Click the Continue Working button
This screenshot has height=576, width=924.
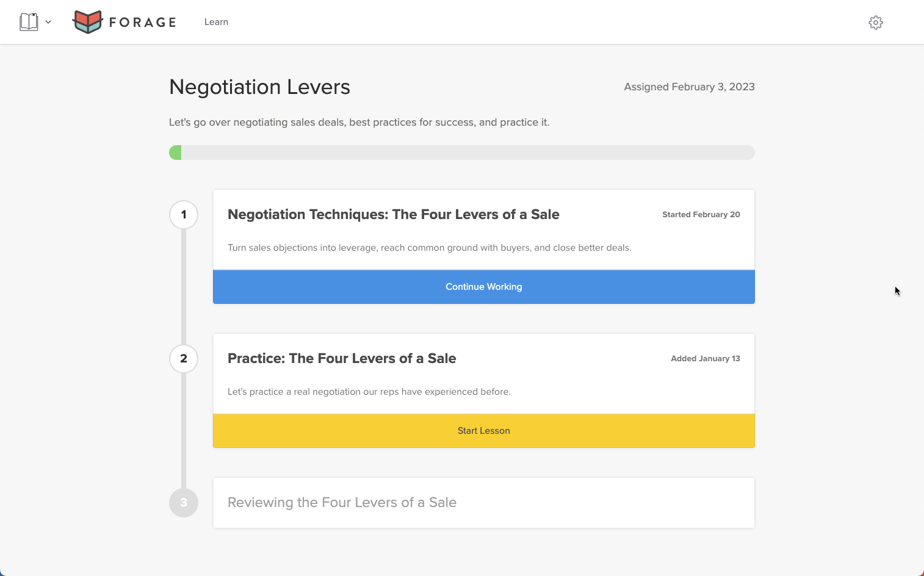(x=483, y=287)
